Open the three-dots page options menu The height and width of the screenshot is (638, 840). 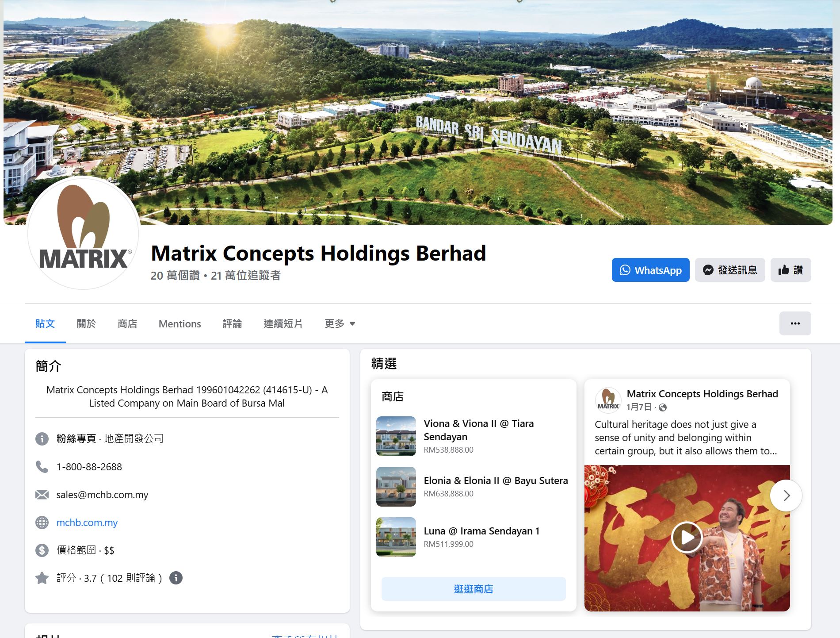[795, 323]
